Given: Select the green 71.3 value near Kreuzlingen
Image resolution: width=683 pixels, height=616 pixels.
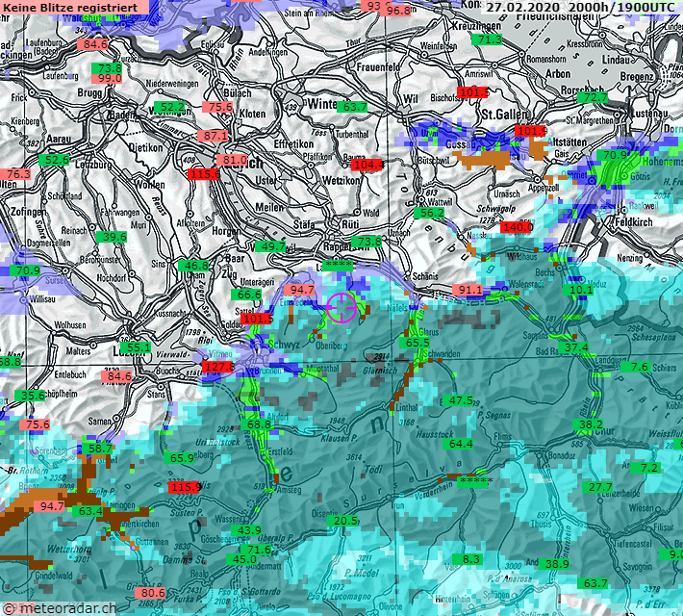Looking at the screenshot, I should (487, 39).
